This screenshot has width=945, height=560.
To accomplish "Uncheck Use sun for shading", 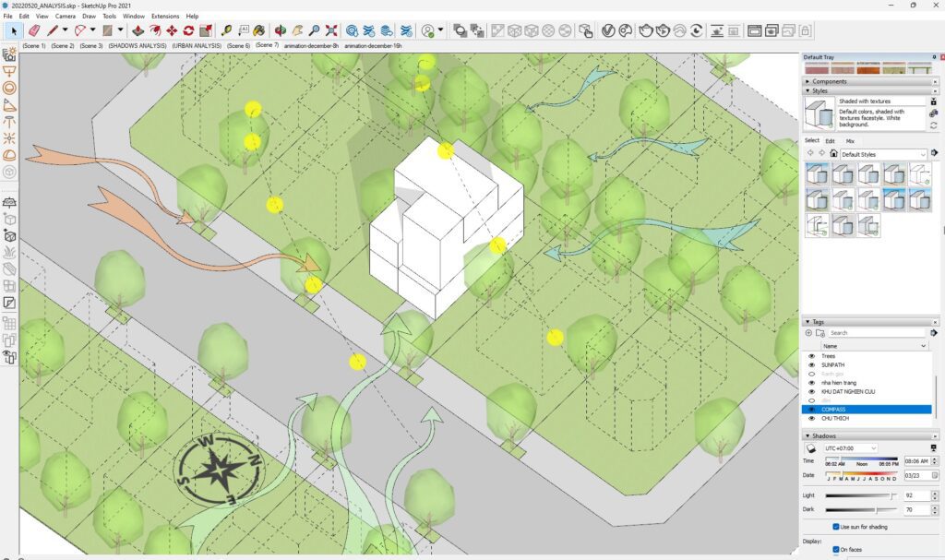I will coord(834,527).
